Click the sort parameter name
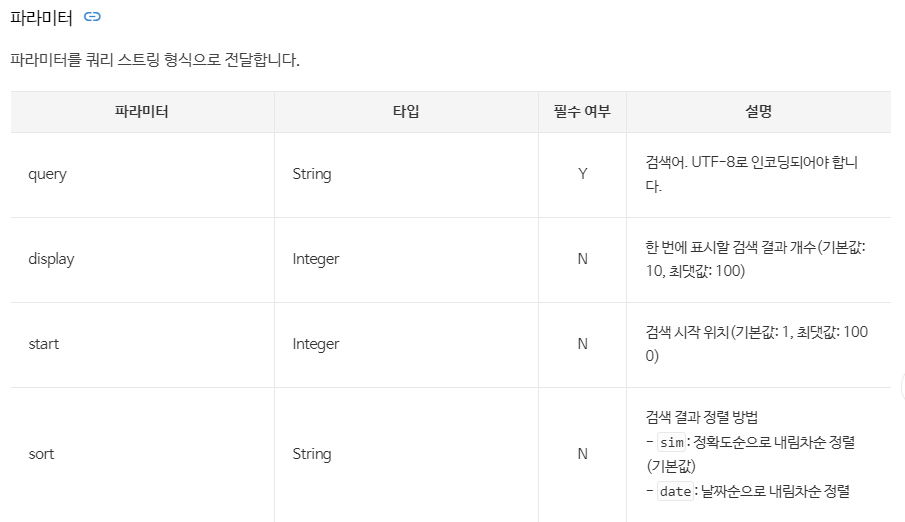The image size is (905, 522). coord(42,454)
